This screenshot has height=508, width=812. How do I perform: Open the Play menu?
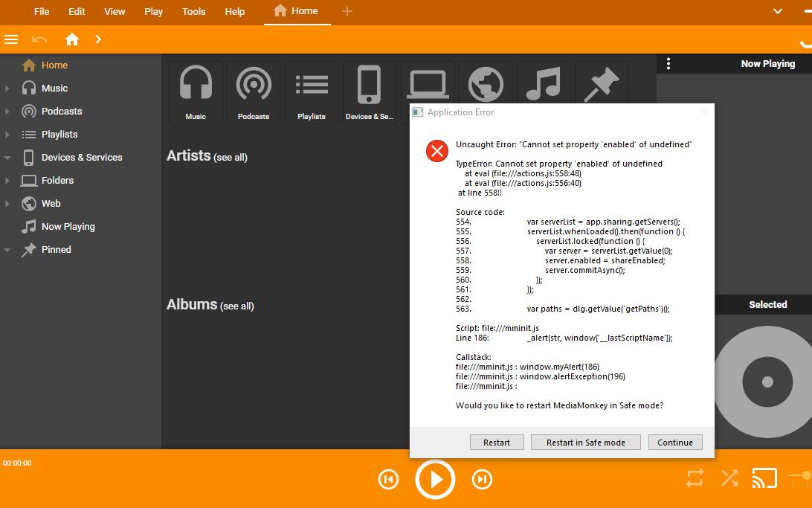pos(154,12)
